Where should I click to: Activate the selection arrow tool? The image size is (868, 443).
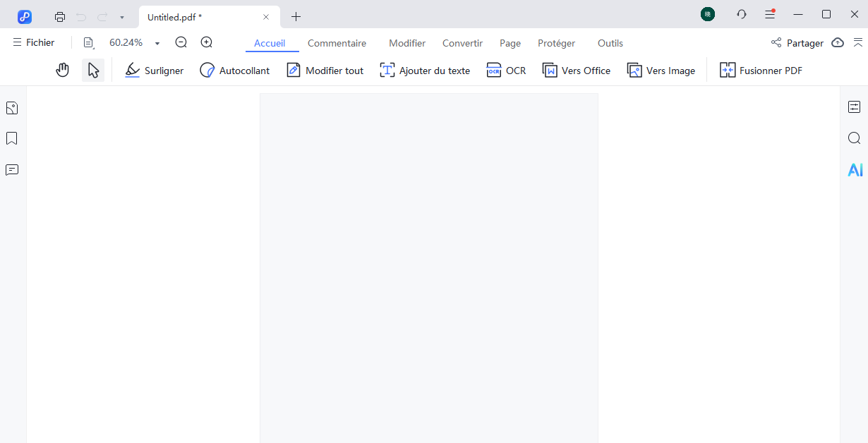tap(93, 70)
